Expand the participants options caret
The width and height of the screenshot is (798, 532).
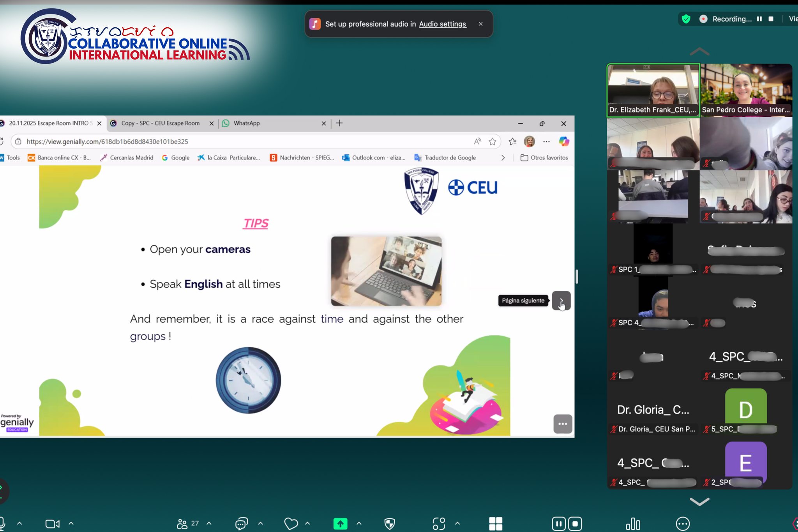[209, 523]
